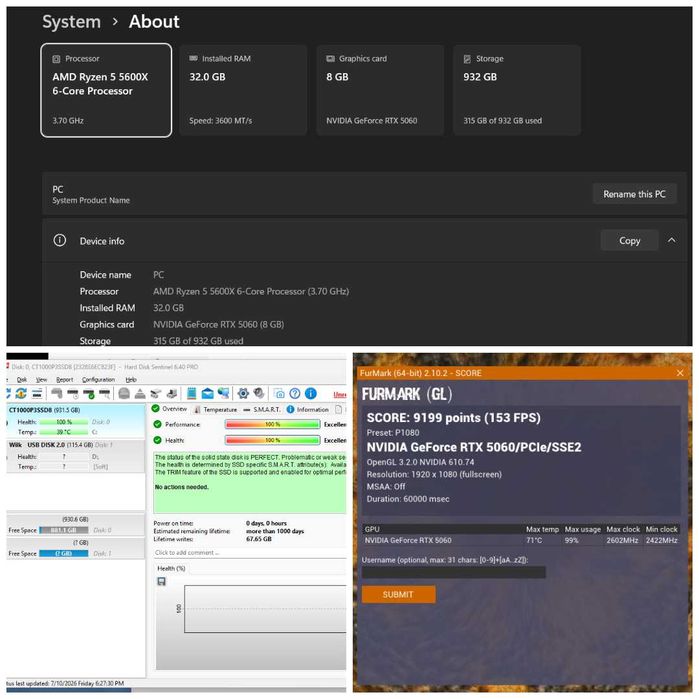Click 'Preset: P1080' in FurMark
This screenshot has height=699, width=699.
[393, 432]
